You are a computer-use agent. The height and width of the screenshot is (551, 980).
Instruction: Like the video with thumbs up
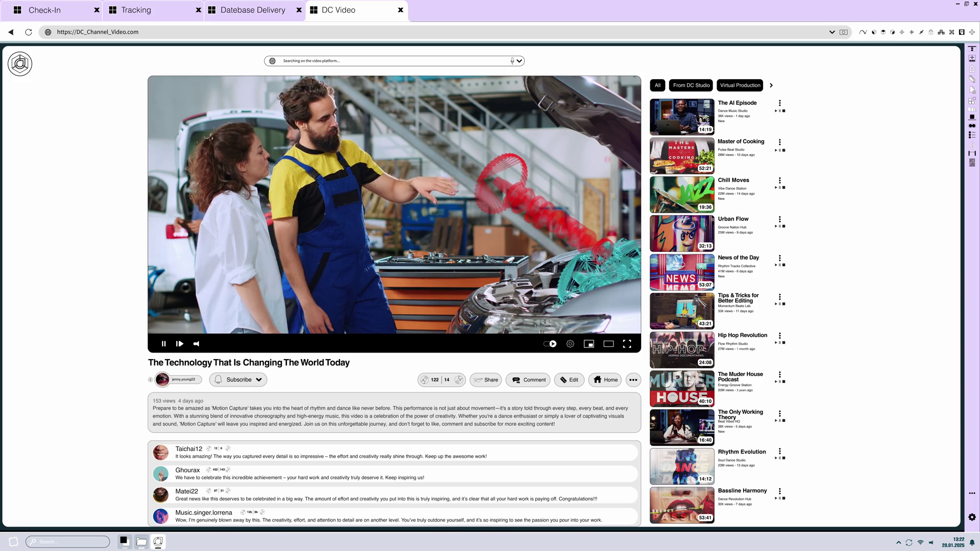[425, 380]
